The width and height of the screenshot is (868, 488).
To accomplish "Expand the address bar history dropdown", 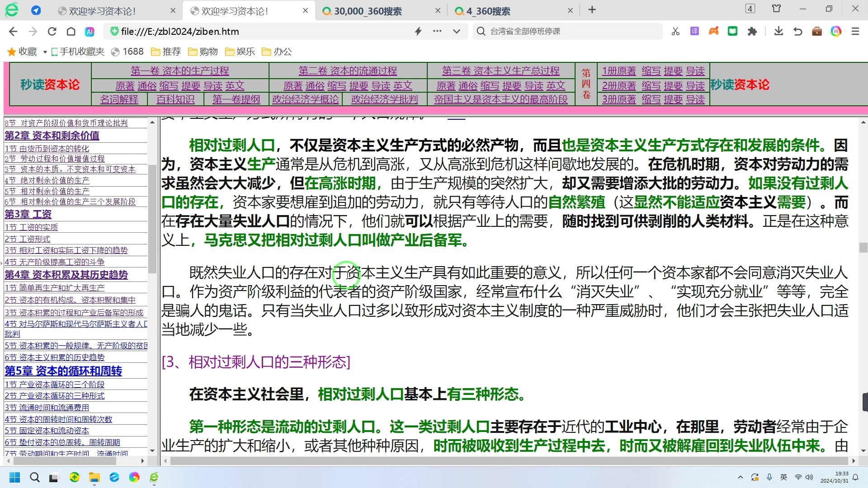I will (x=457, y=31).
